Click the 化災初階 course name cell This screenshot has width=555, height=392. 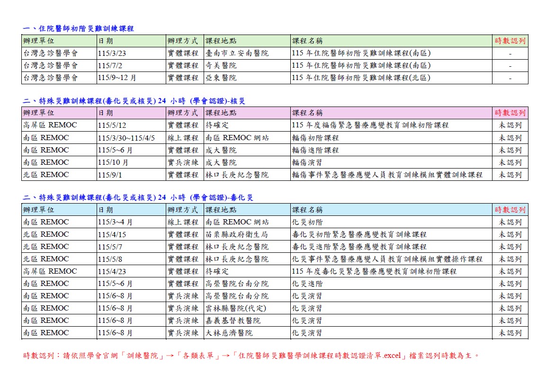[x=307, y=223]
